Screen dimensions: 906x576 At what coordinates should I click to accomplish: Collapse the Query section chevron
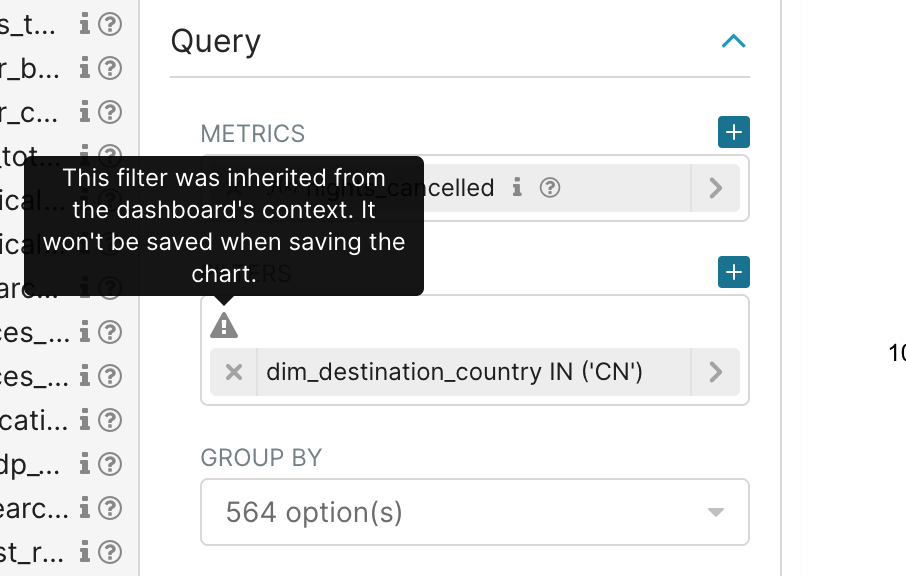(x=733, y=41)
